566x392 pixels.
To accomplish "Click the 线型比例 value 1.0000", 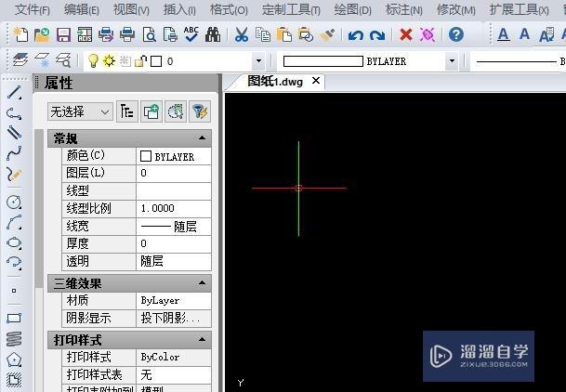I will [174, 208].
